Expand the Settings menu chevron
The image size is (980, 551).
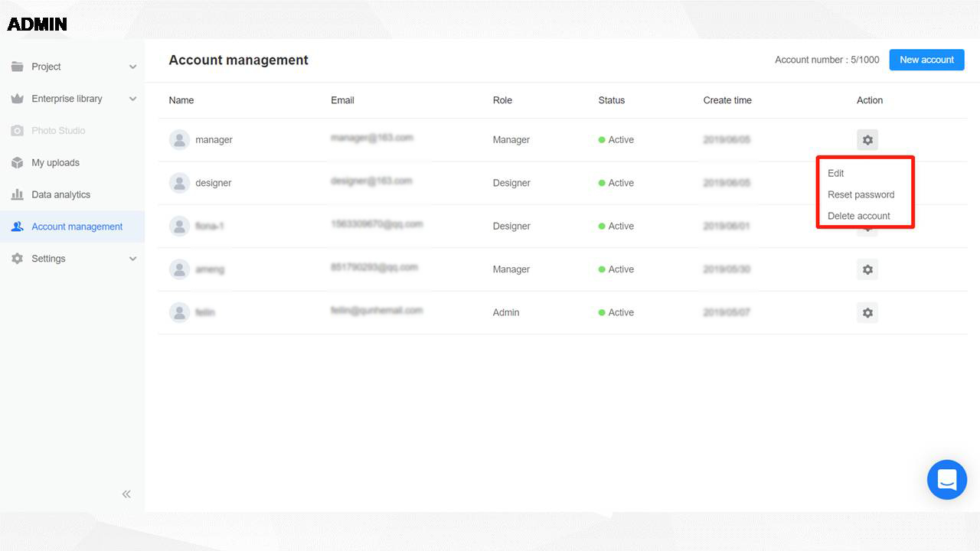pos(132,259)
